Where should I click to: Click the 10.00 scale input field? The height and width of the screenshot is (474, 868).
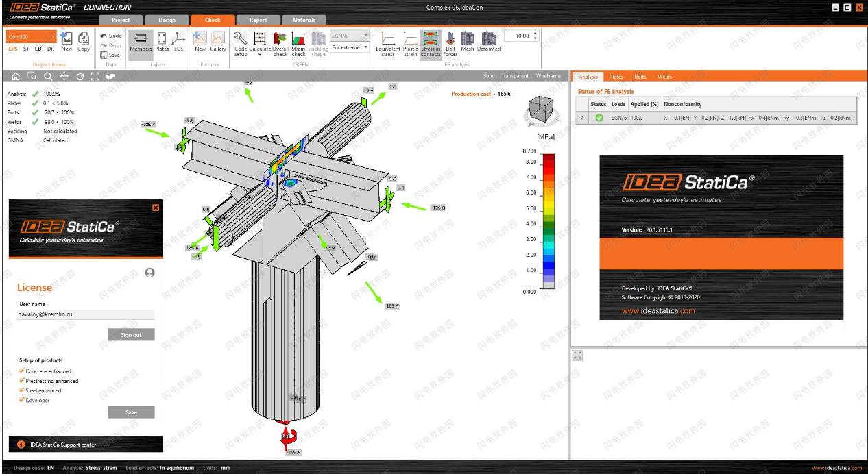pyautogui.click(x=518, y=36)
